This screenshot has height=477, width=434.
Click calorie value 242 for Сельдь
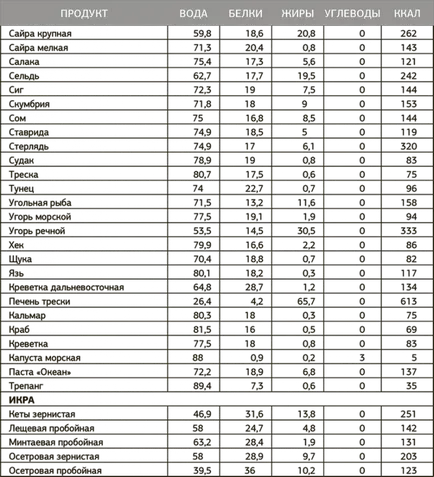[x=409, y=76]
